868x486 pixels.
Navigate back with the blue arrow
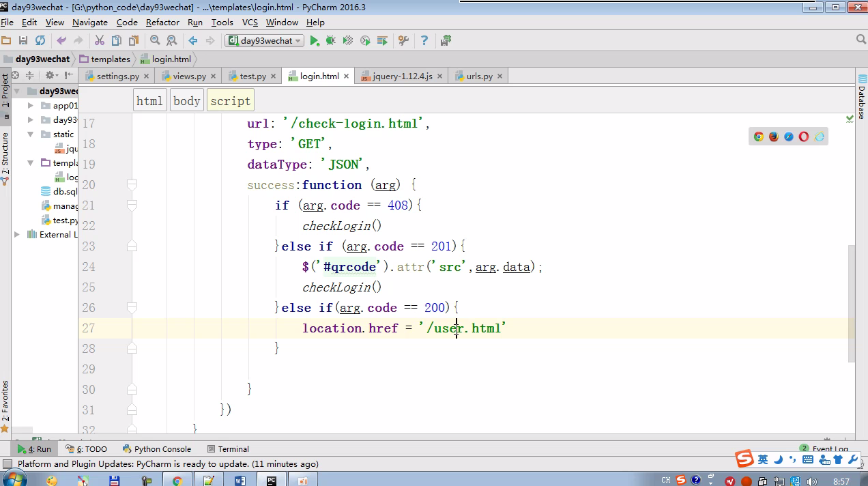pos(193,41)
